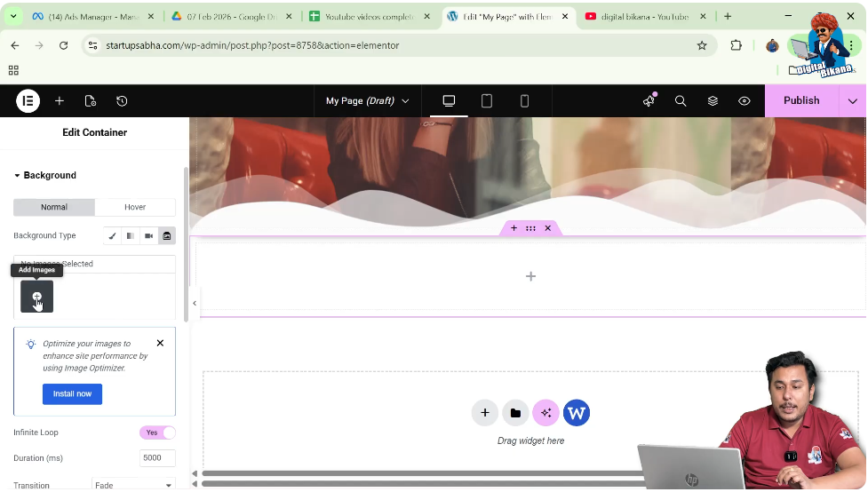Switch to mobile preview mode
Image resolution: width=868 pixels, height=492 pixels.
pos(524,100)
